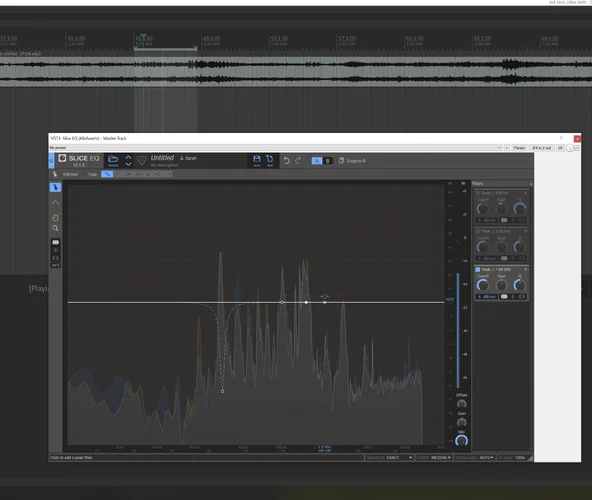
Task: Adjust Cutoff knob of the first filter
Action: (x=483, y=208)
